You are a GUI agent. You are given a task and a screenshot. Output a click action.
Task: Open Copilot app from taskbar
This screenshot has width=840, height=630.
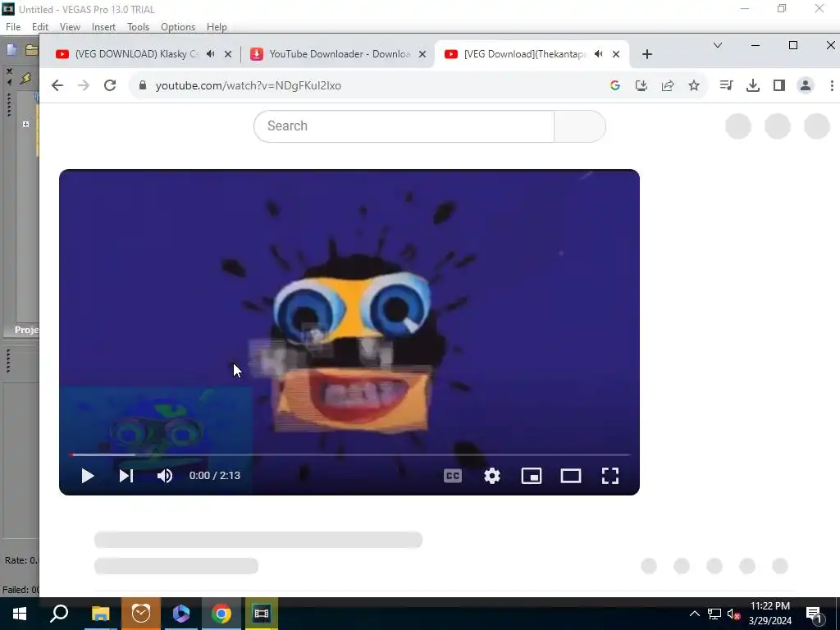[x=181, y=614]
